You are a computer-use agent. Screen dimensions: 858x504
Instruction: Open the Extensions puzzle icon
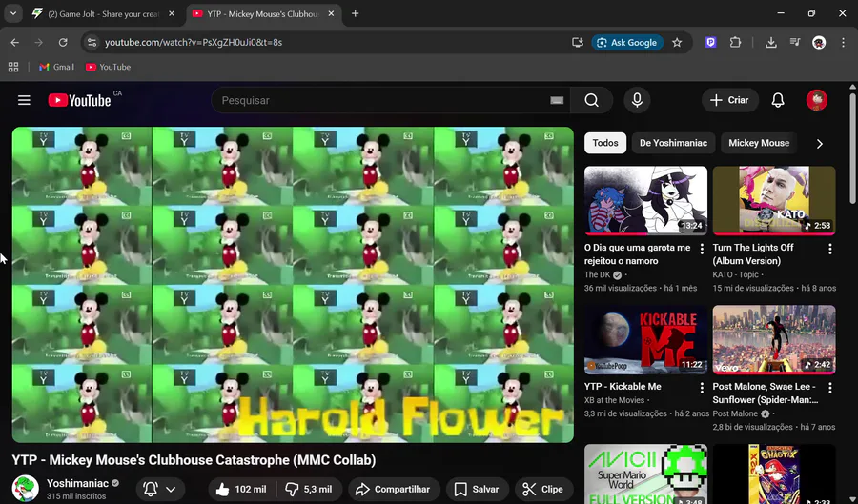(735, 42)
